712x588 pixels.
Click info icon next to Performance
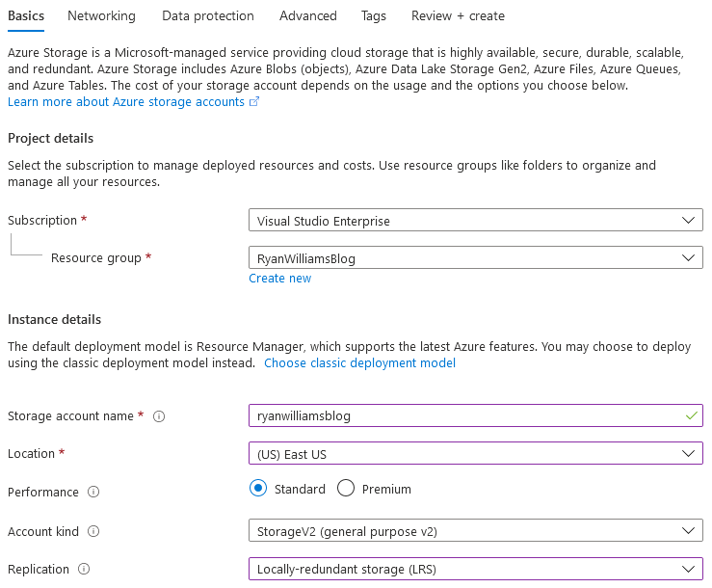(x=93, y=492)
